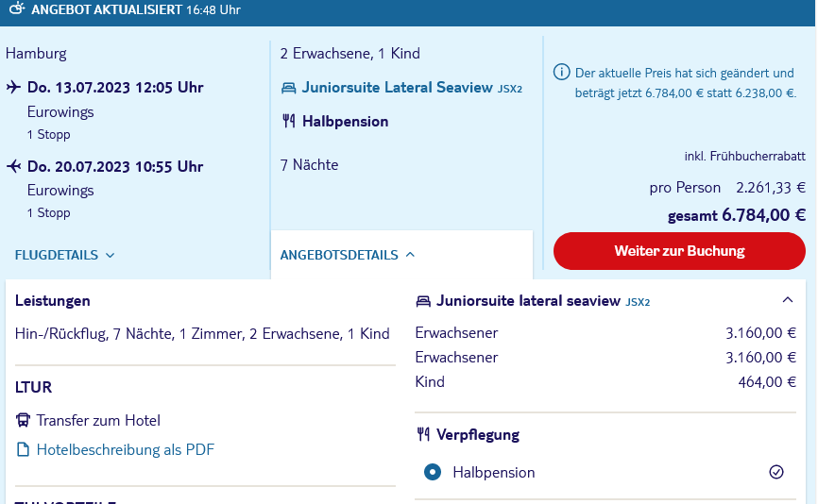Collapse the Juniorsuite lateral seaview price breakdown
818x504 pixels.
click(788, 300)
